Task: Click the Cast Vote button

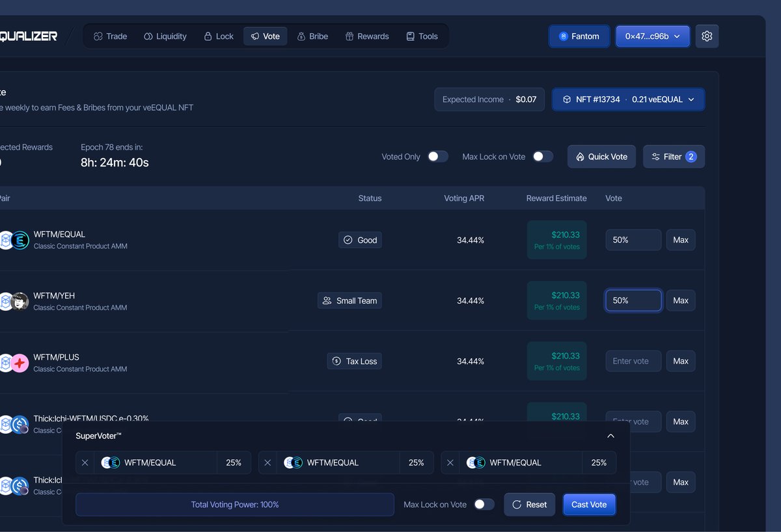Action: (589, 505)
